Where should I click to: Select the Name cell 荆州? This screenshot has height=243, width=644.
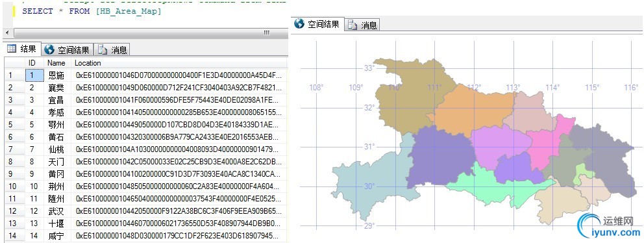coord(56,186)
